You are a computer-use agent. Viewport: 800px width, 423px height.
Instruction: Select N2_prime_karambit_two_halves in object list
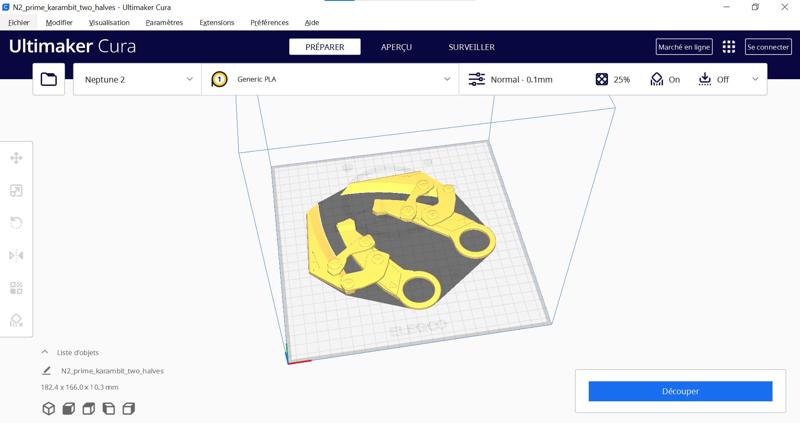point(112,371)
